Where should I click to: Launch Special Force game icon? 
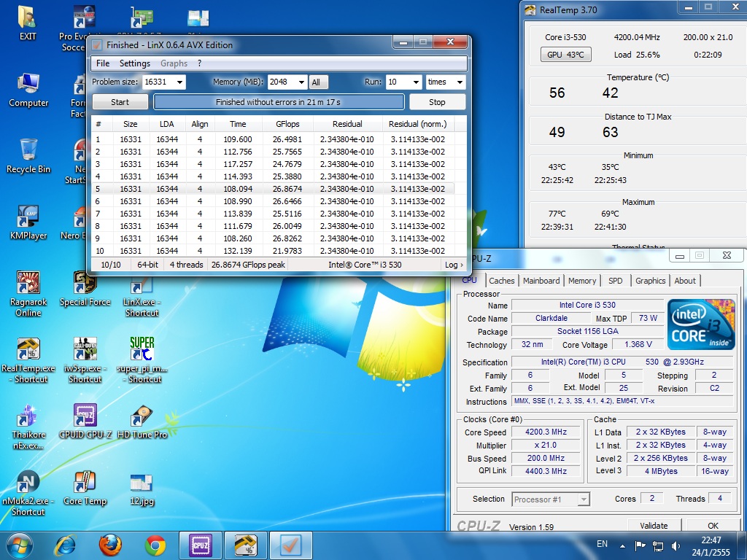pyautogui.click(x=85, y=289)
